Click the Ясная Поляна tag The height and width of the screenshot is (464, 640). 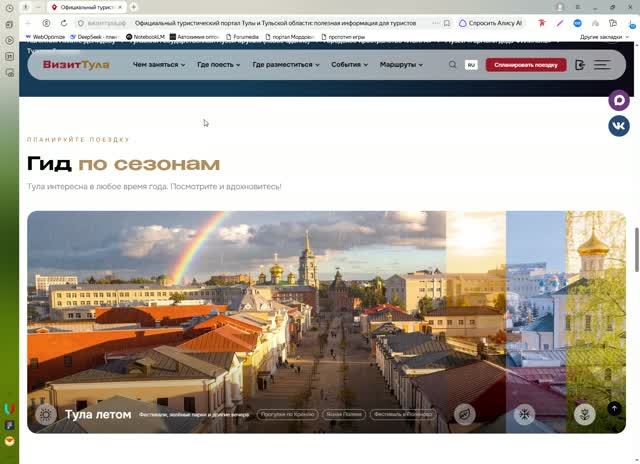pos(344,414)
